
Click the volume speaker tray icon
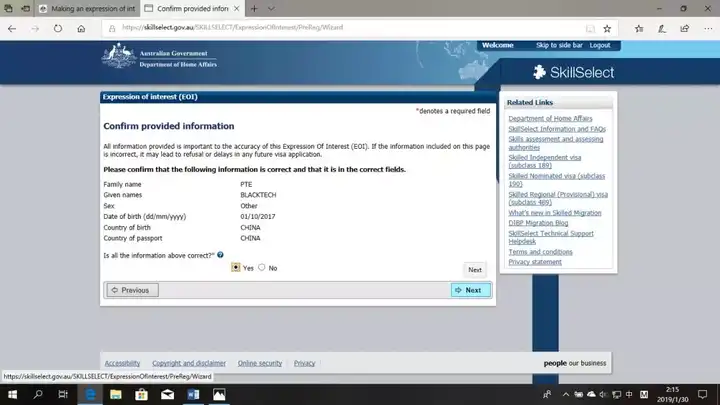(603, 394)
